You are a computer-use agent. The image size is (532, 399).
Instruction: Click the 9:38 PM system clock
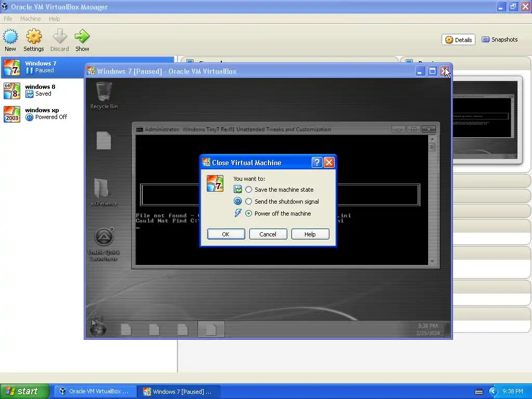point(513,391)
